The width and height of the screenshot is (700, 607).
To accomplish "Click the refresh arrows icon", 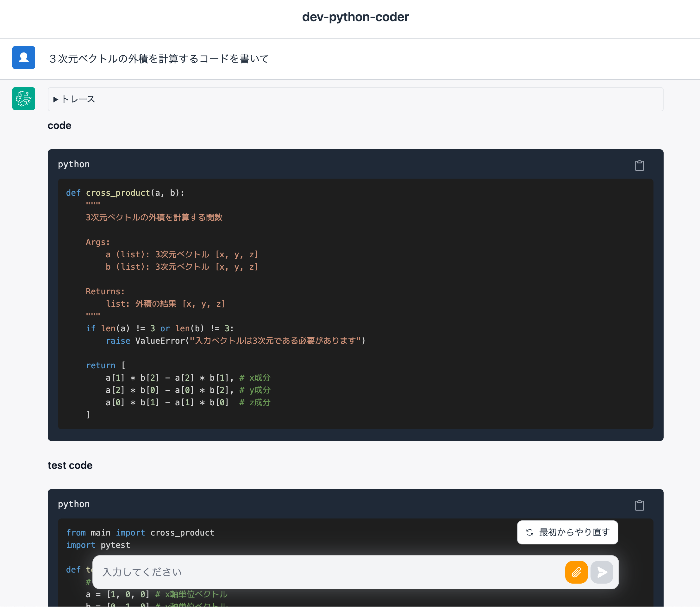I will 529,532.
